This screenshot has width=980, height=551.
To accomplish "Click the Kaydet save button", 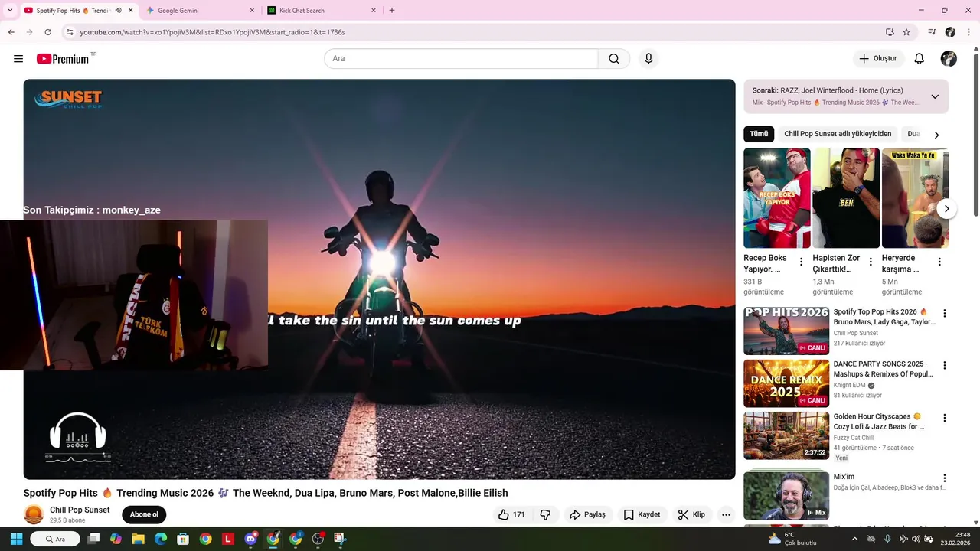I will click(642, 515).
